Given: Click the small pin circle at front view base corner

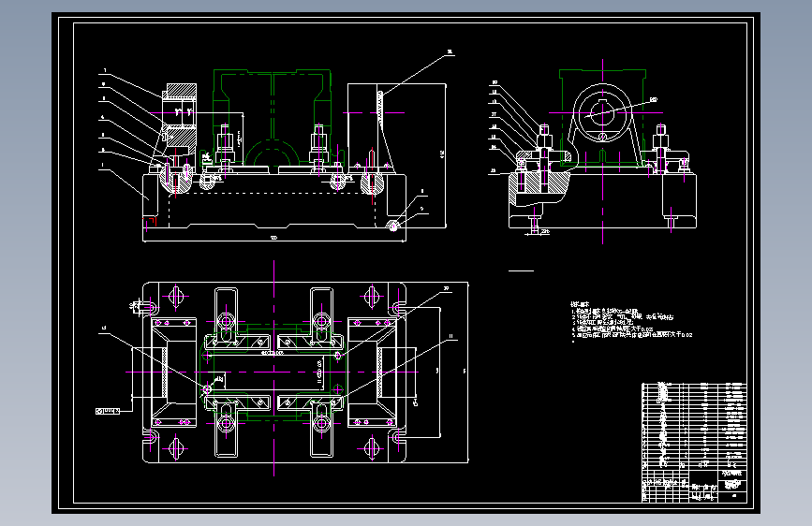Looking at the screenshot, I should [393, 226].
